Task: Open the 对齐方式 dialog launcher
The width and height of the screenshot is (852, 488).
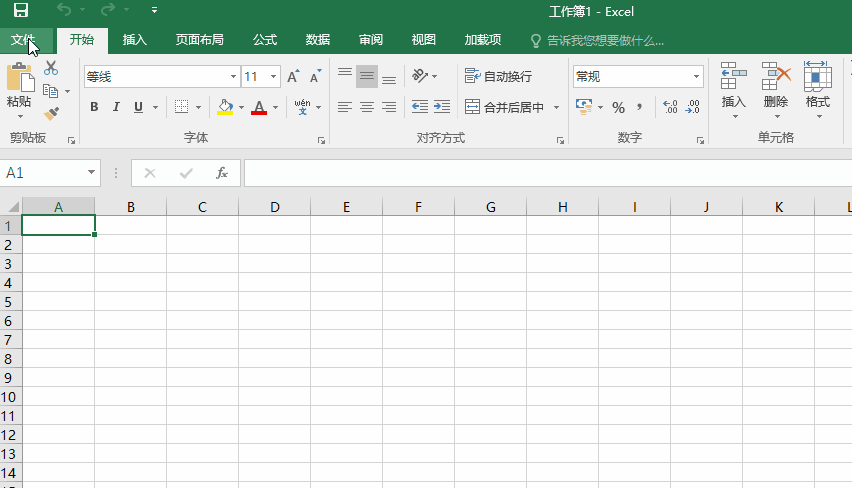Action: tap(560, 141)
